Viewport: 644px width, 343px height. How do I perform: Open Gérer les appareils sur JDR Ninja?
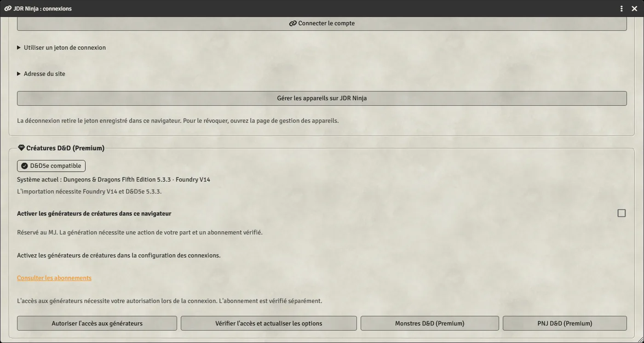(322, 98)
